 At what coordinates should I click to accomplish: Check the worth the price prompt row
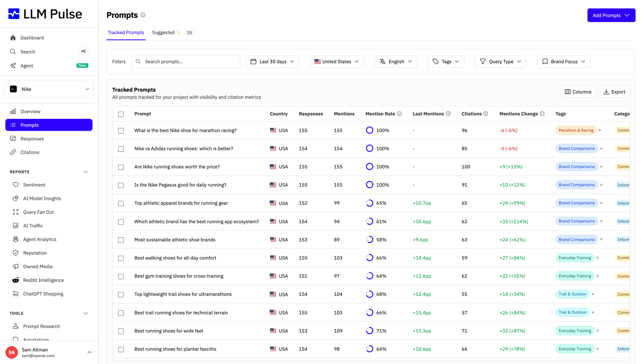coord(121,167)
